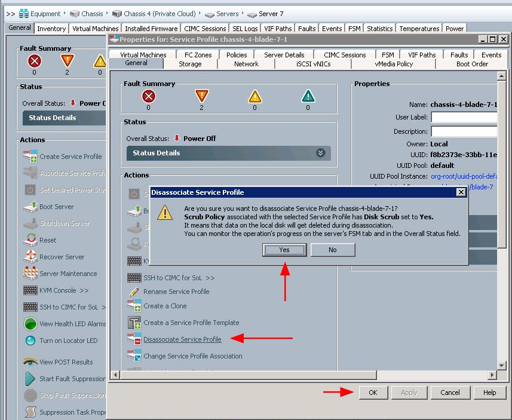Open the Inventory tab of Server 7
The image size is (512, 420).
(x=51, y=29)
